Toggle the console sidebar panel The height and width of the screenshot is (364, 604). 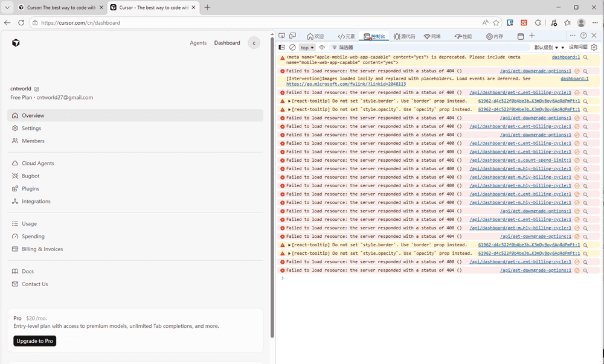click(x=281, y=47)
